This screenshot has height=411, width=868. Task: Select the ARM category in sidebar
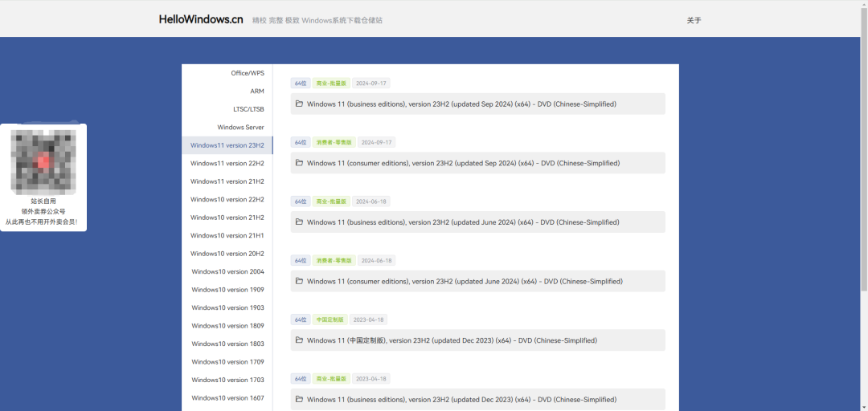[x=256, y=92]
